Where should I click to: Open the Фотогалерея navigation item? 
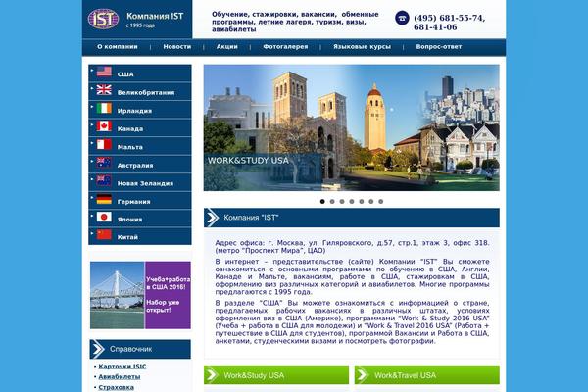click(x=285, y=47)
